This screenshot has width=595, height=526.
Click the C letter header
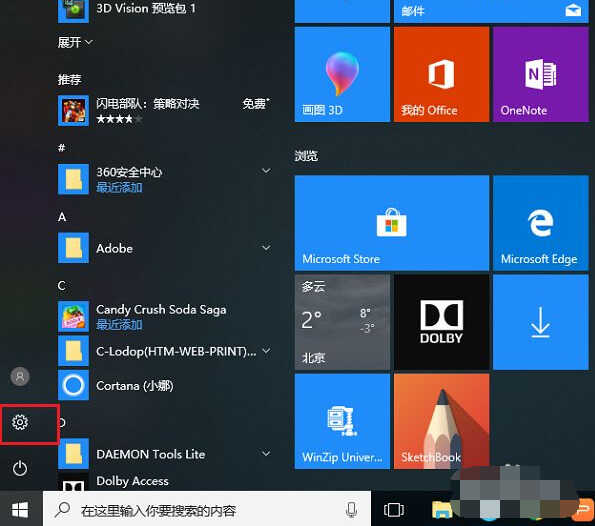(x=62, y=285)
